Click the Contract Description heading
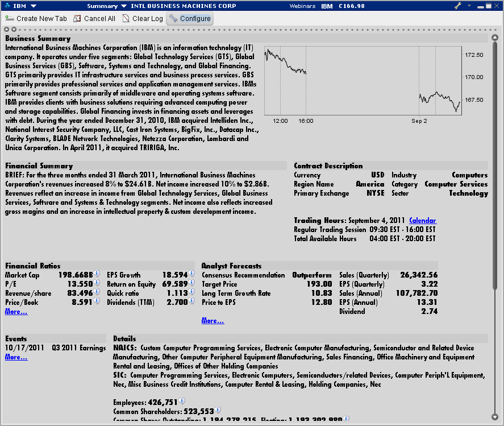 pyautogui.click(x=328, y=166)
